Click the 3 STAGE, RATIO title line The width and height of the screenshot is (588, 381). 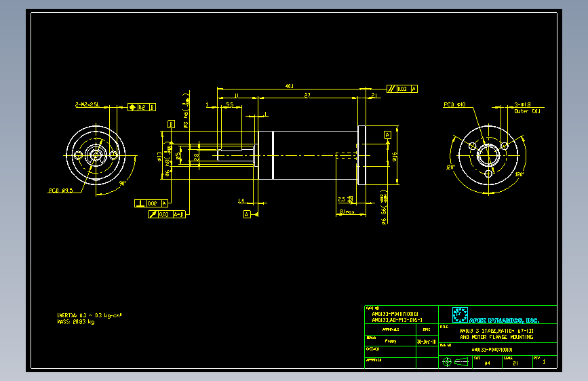click(496, 331)
